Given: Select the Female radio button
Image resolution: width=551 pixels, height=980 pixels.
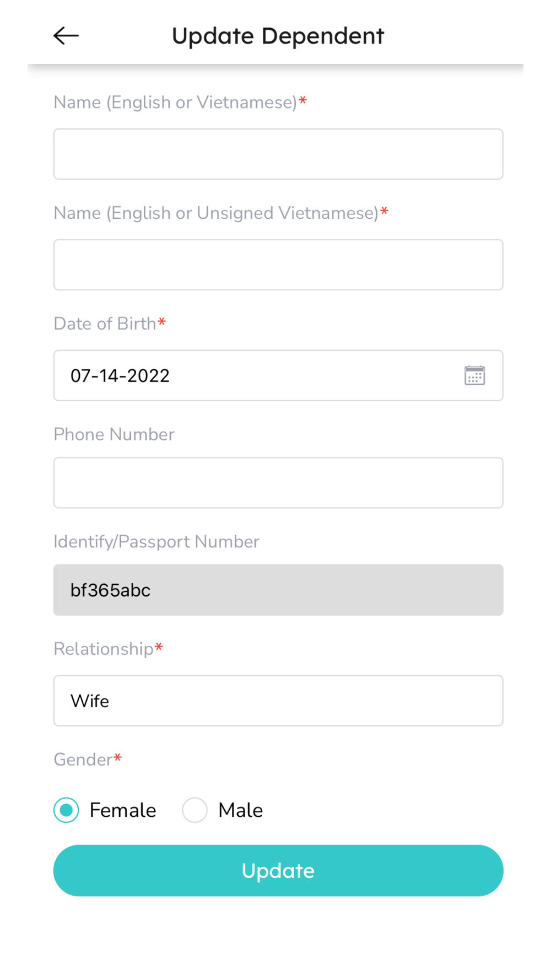Looking at the screenshot, I should (66, 810).
